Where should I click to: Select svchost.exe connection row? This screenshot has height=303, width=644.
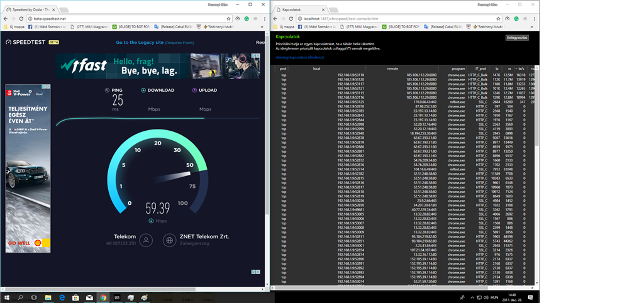click(x=405, y=209)
